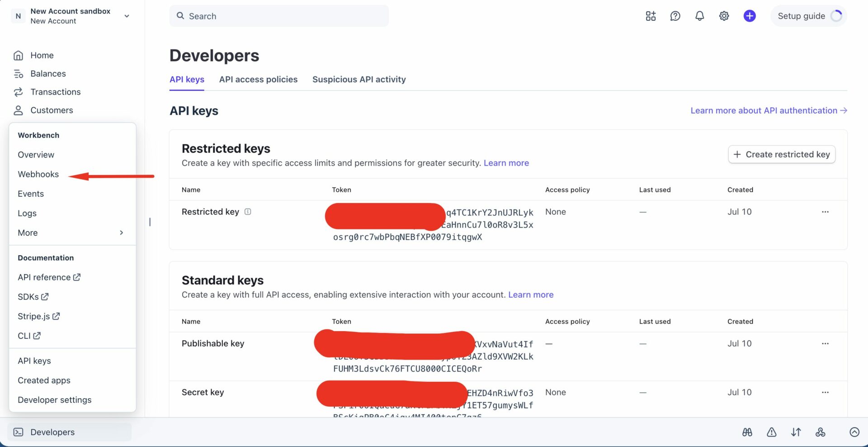Open Created apps
The image size is (868, 447).
tap(44, 380)
